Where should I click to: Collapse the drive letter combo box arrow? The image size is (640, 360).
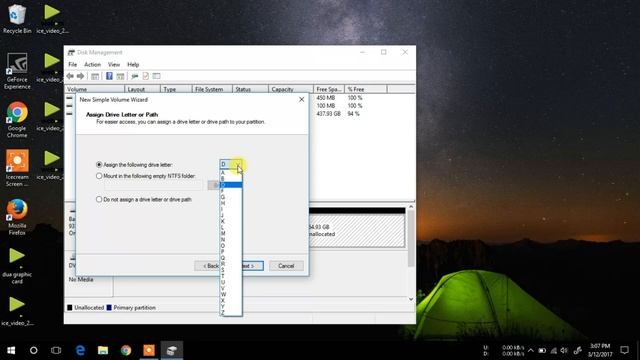238,164
